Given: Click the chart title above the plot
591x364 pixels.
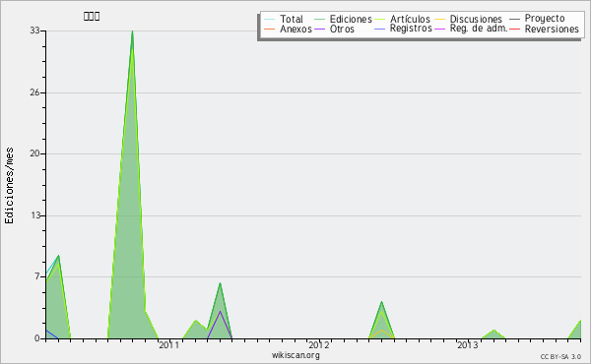Looking at the screenshot, I should 92,16.
